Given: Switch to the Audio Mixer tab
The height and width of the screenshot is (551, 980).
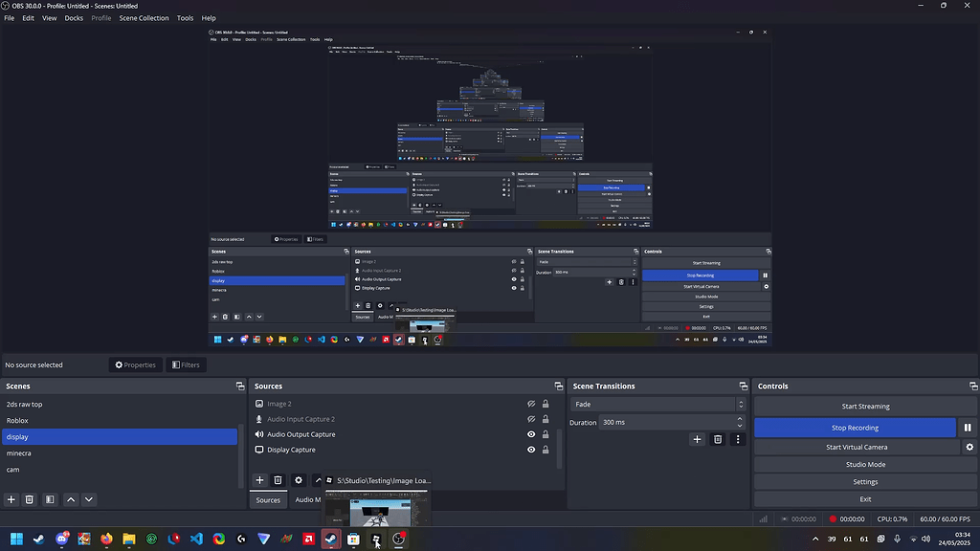Looking at the screenshot, I should 308,498.
